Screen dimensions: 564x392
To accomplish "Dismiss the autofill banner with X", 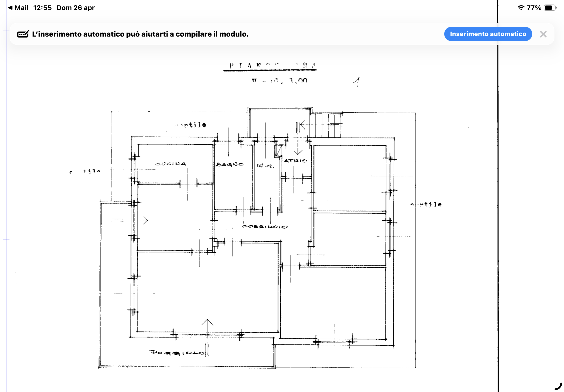I will (543, 34).
